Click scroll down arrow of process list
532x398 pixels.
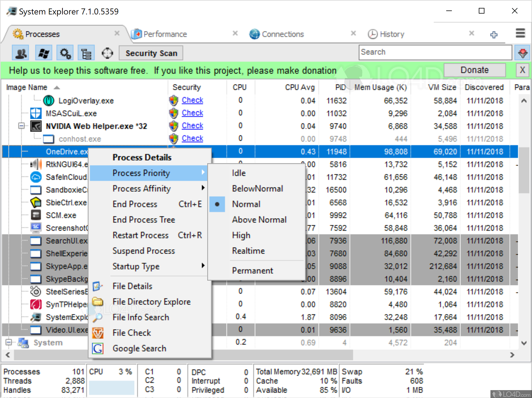pyautogui.click(x=524, y=343)
